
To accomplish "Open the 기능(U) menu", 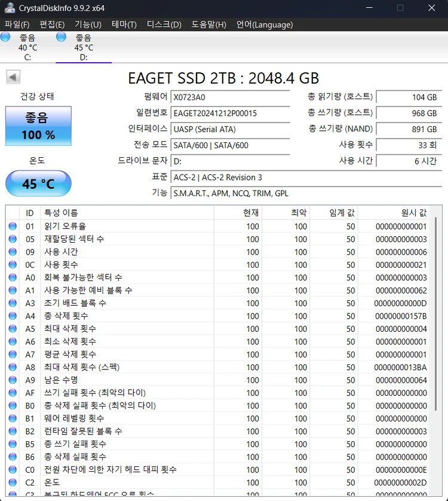I will 88,25.
